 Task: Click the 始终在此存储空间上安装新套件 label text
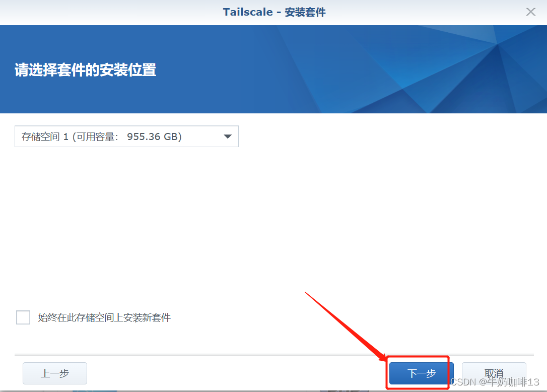[104, 317]
